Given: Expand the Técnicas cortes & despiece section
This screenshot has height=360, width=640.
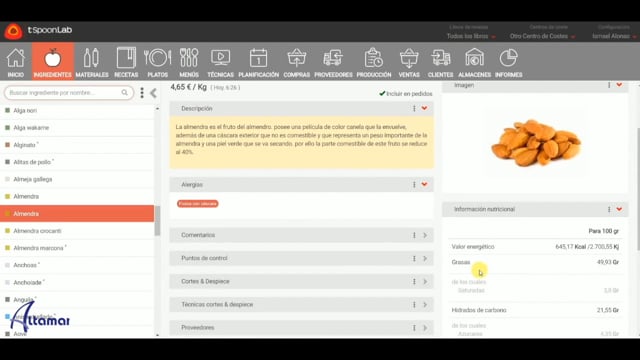Looking at the screenshot, I should [x=425, y=304].
